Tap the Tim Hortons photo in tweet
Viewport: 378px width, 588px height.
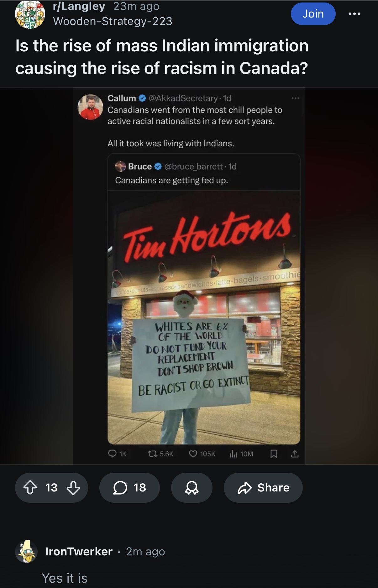pos(204,317)
